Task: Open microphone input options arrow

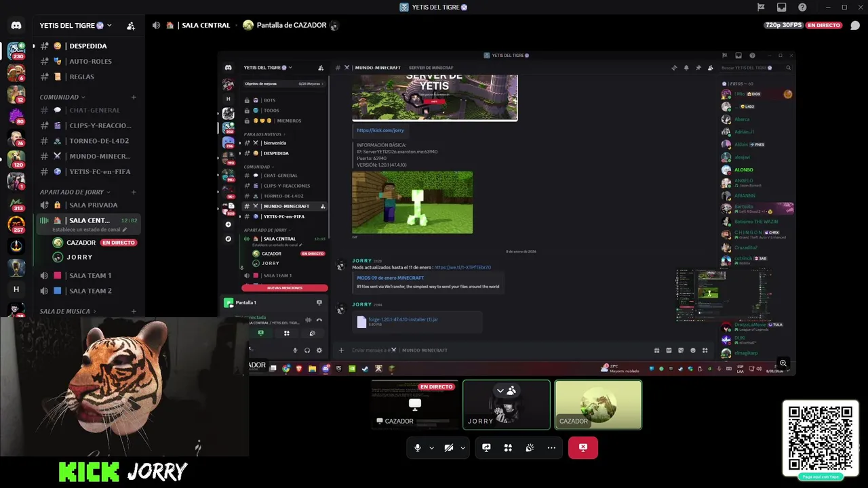Action: 431,447
